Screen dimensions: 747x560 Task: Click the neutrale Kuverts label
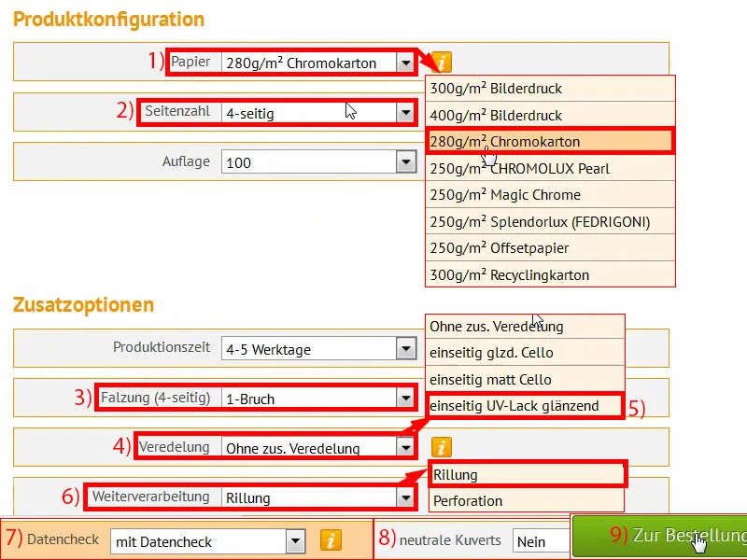(450, 540)
